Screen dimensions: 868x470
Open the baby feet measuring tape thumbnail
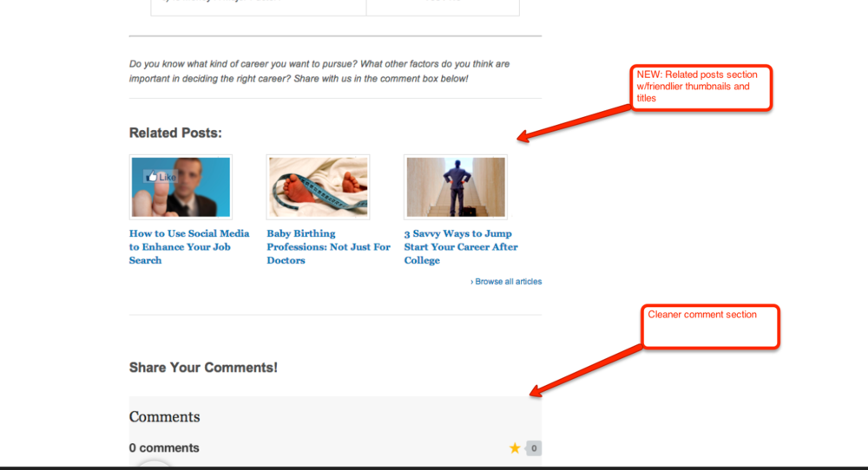(318, 186)
